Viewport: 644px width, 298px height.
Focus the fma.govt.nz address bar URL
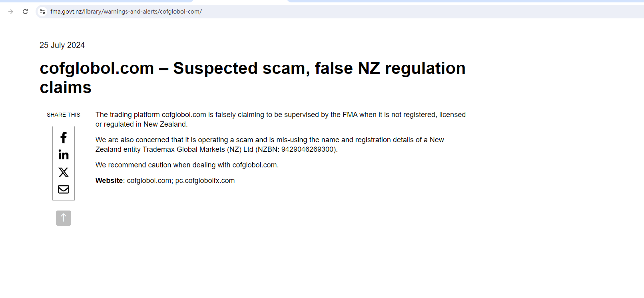tap(126, 12)
